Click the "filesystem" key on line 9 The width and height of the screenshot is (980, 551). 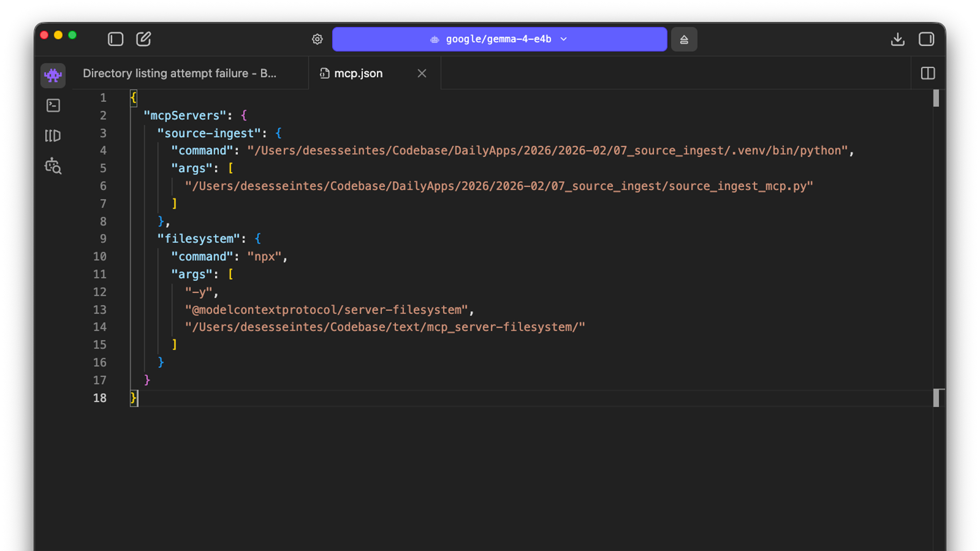tap(199, 239)
